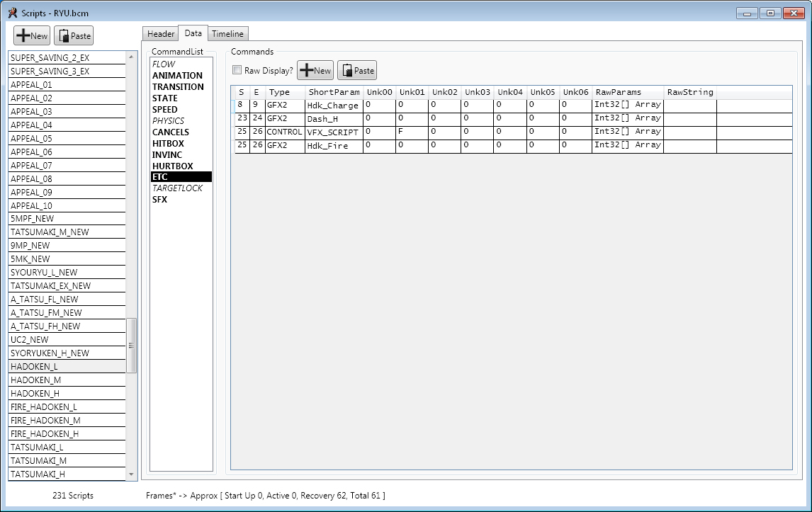The height and width of the screenshot is (512, 812).
Task: Select the HADOKEN_M script
Action: (35, 380)
